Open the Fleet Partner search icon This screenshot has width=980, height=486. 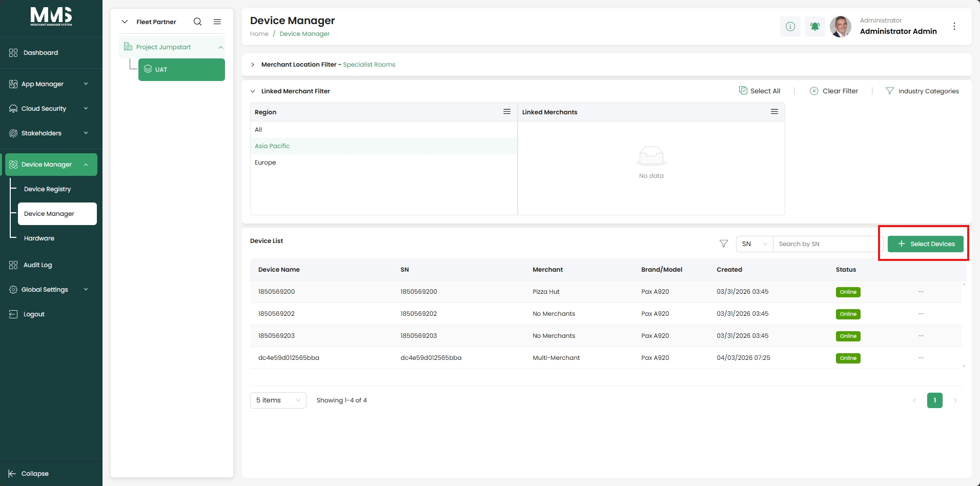[197, 22]
